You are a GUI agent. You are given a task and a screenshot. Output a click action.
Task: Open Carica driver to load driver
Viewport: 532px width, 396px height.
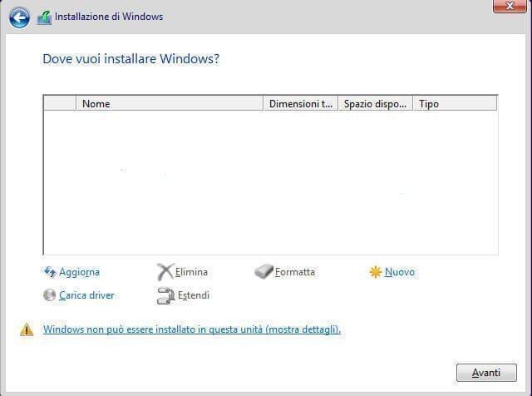[86, 295]
